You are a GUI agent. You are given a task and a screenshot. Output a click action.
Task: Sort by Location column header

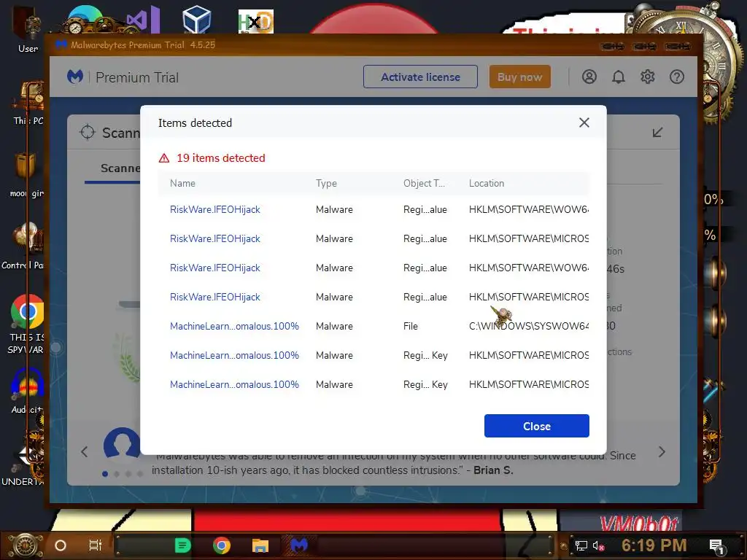coord(487,183)
